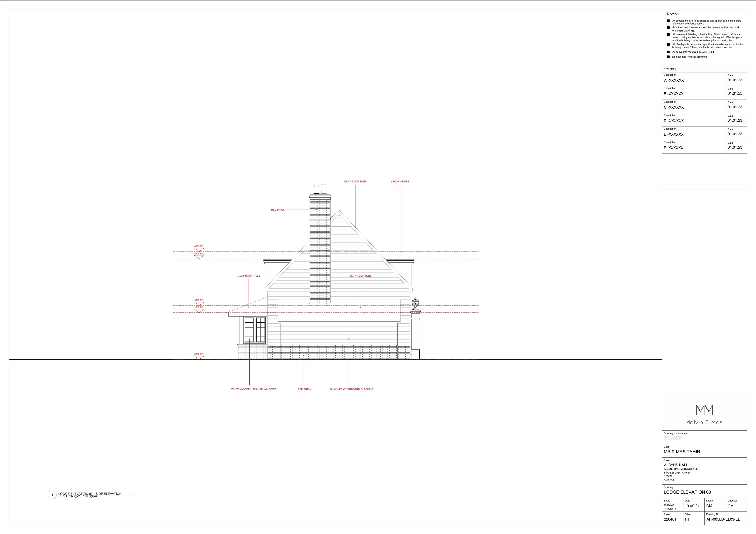Image resolution: width=756 pixels, height=534 pixels.
Task: Click the 0000 FFL level marker triangle
Action: click(x=199, y=358)
